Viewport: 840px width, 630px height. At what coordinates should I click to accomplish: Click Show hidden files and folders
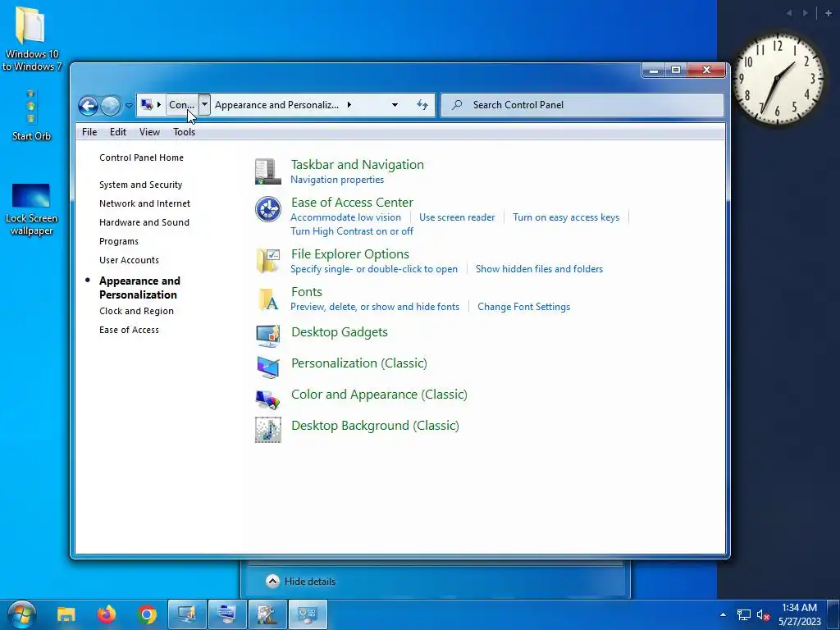(x=539, y=269)
